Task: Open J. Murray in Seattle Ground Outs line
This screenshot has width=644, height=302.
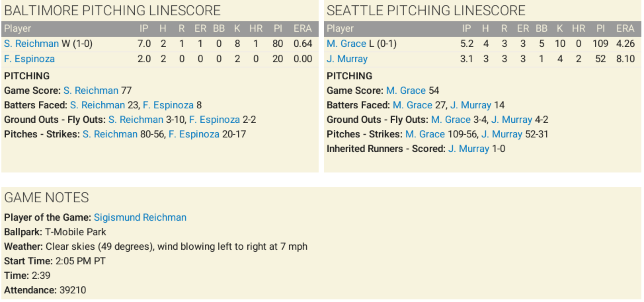Action: pyautogui.click(x=511, y=120)
